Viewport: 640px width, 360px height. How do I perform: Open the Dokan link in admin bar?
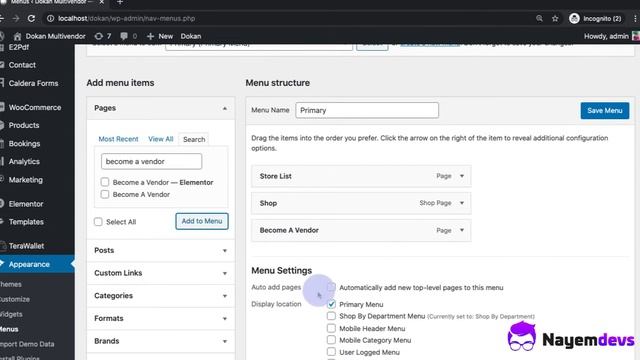point(191,36)
